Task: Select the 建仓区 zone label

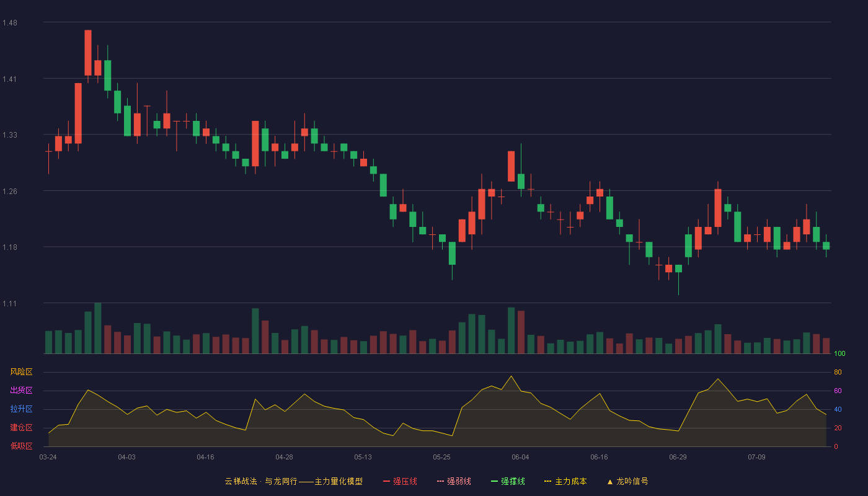Action: (22, 428)
